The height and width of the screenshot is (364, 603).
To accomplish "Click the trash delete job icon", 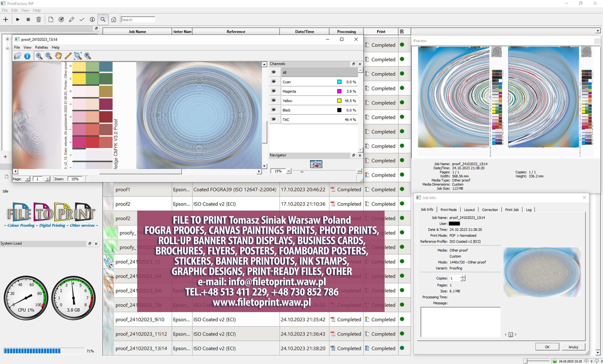I will [38, 20].
